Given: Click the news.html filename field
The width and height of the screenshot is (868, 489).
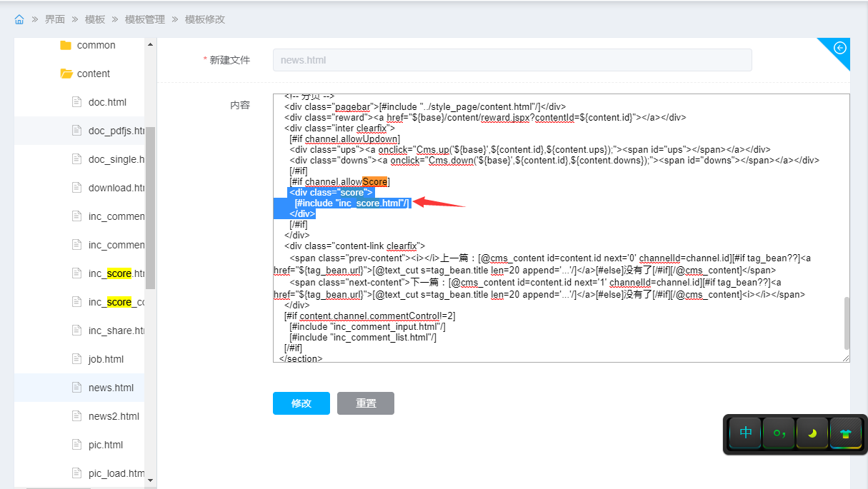Looking at the screenshot, I should click(512, 60).
